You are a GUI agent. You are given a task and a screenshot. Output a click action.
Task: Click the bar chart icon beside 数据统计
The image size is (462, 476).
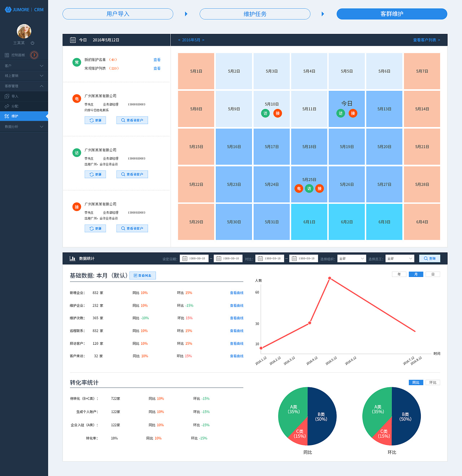click(73, 259)
